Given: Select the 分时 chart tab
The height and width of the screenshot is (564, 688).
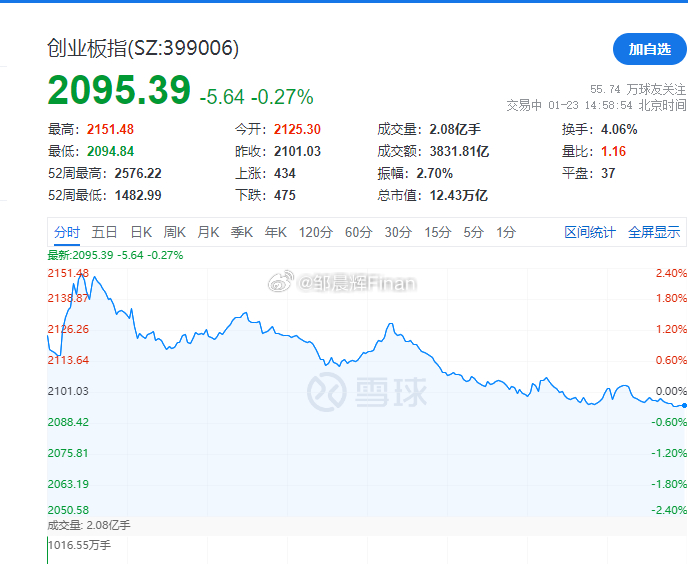Looking at the screenshot, I should click(67, 232).
